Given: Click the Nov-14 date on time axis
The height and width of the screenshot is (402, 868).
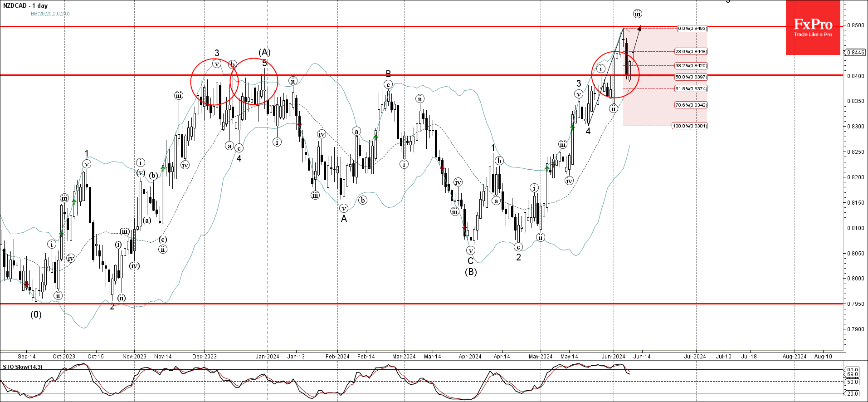Looking at the screenshot, I should click(163, 357).
